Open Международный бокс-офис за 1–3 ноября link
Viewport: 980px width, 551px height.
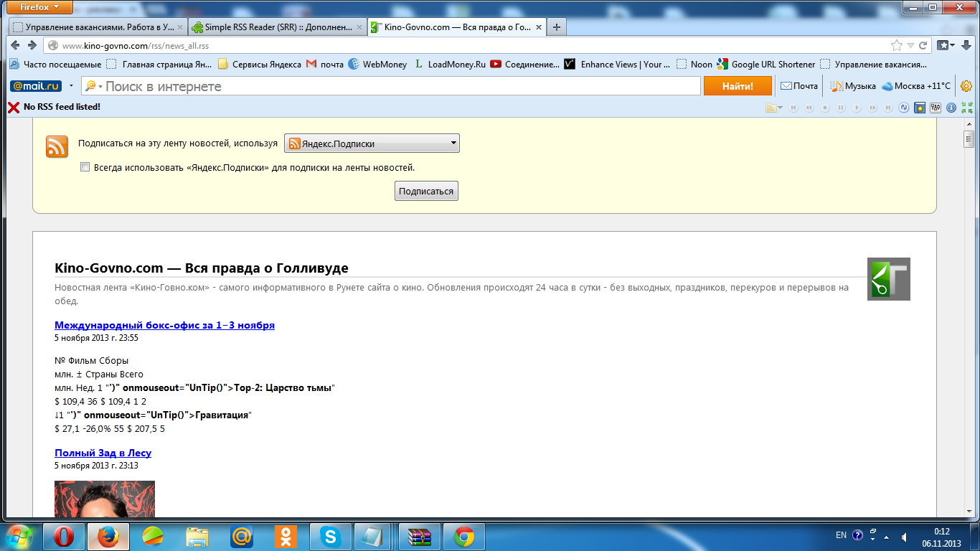pyautogui.click(x=164, y=325)
